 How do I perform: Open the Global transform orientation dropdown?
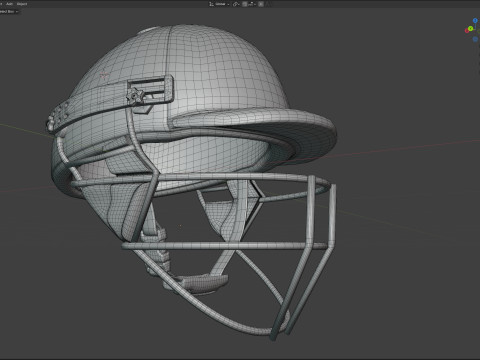click(219, 4)
